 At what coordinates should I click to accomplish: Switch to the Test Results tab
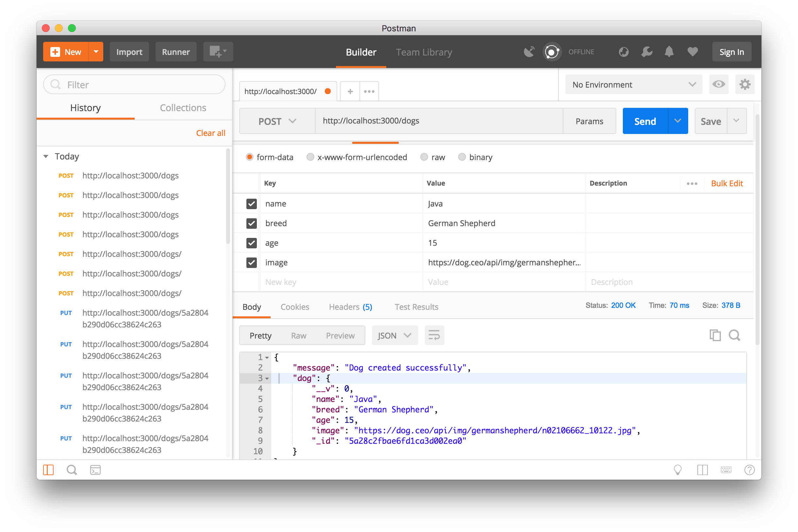point(416,307)
